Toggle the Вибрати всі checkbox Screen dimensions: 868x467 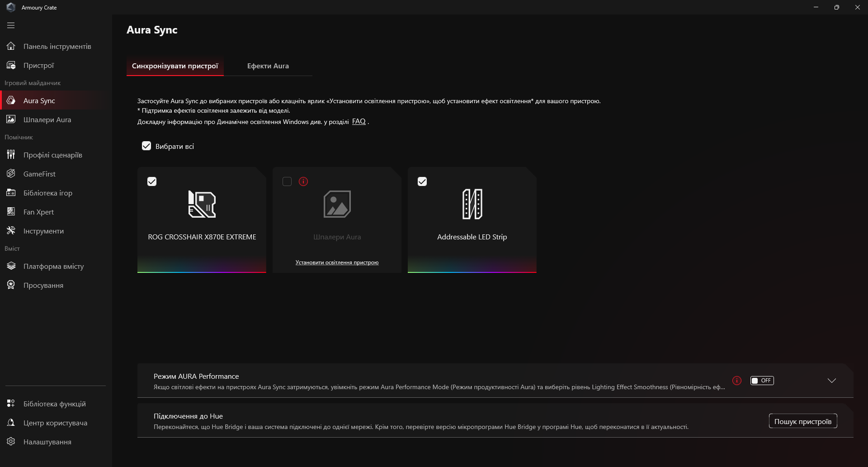146,146
